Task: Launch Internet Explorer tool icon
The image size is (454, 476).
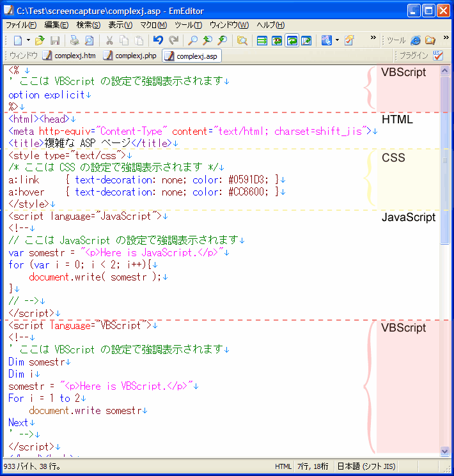Action: point(416,40)
